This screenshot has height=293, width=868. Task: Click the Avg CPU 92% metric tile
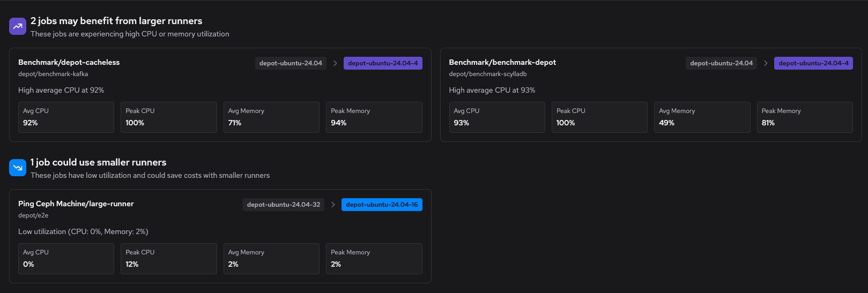(x=66, y=117)
